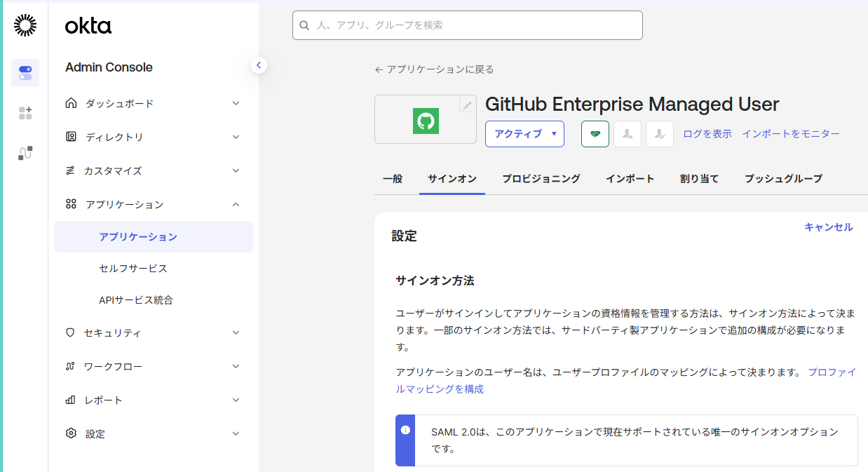The height and width of the screenshot is (472, 868).
Task: Click the キャンセル link in settings
Action: 829,227
